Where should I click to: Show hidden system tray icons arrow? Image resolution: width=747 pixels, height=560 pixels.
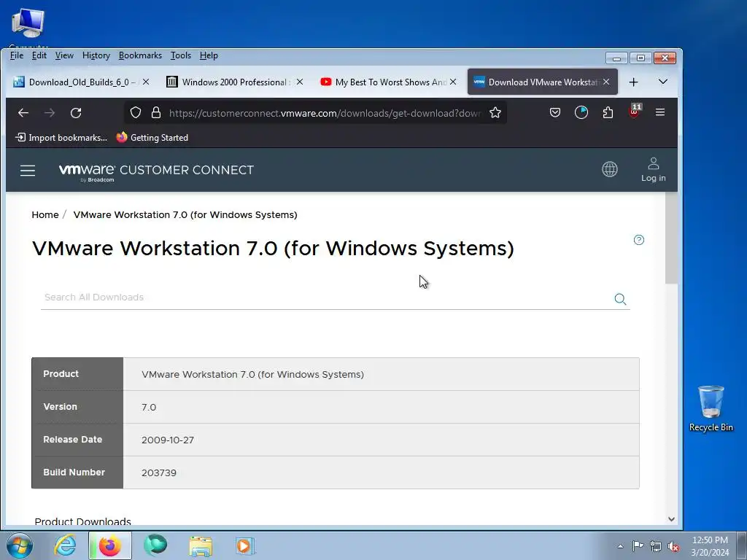[x=620, y=546]
